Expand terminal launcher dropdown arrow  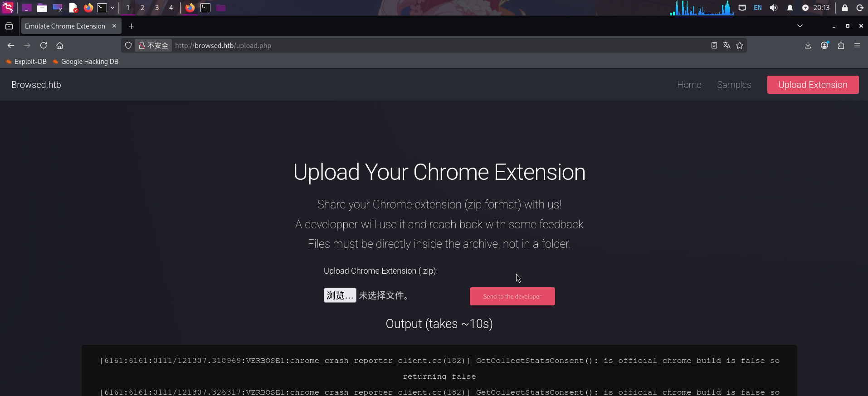112,8
